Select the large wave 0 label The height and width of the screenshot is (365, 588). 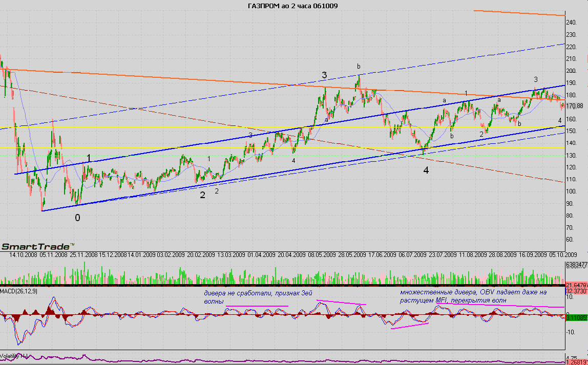[77, 218]
